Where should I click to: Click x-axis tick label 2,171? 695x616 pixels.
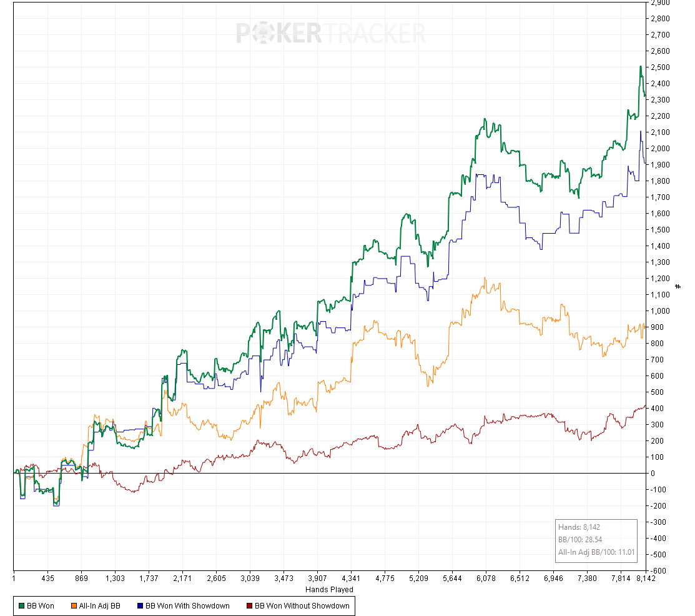pyautogui.click(x=182, y=579)
